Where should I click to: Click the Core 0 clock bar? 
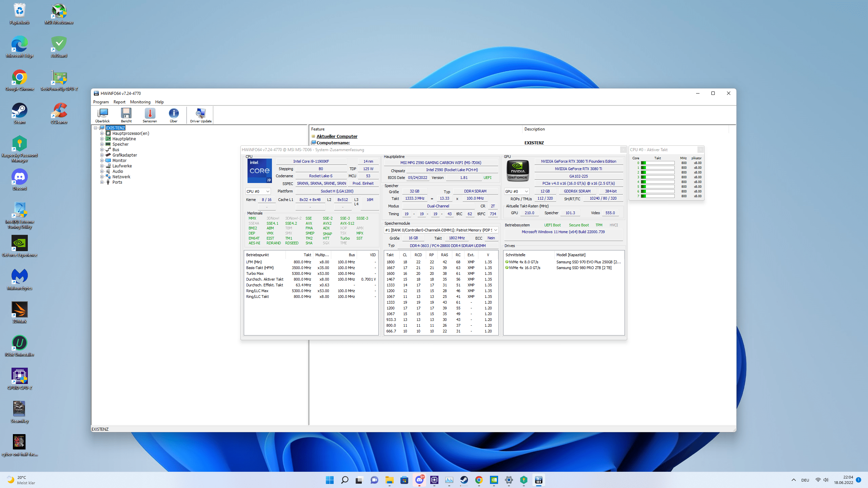[657, 163]
